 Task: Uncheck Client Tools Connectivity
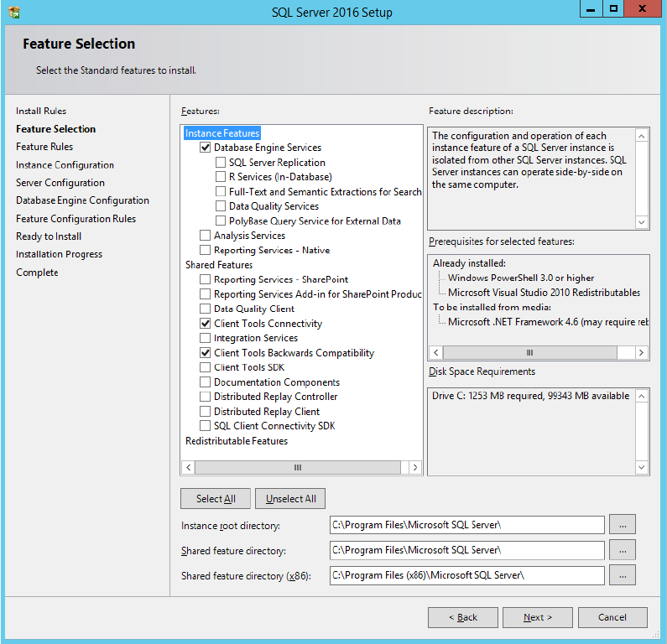coord(205,324)
